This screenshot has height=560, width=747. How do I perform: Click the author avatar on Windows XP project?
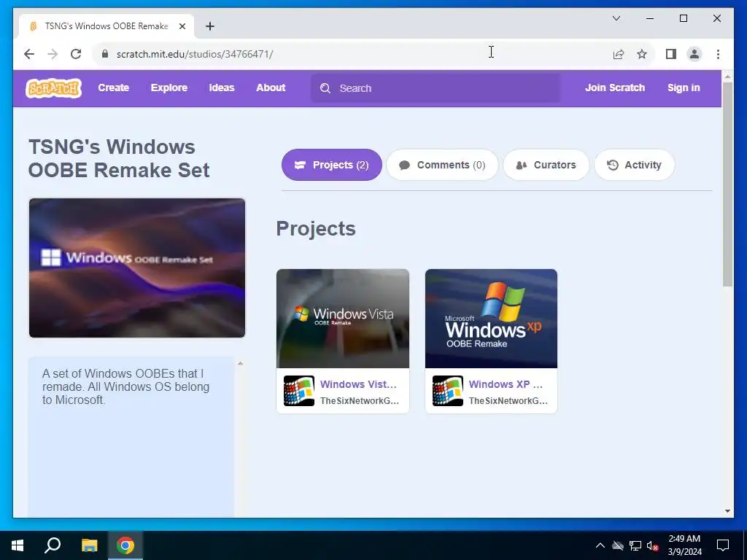click(447, 391)
